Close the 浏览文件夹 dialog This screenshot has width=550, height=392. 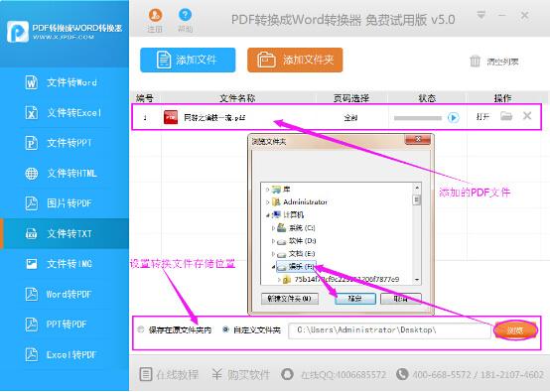(x=418, y=139)
